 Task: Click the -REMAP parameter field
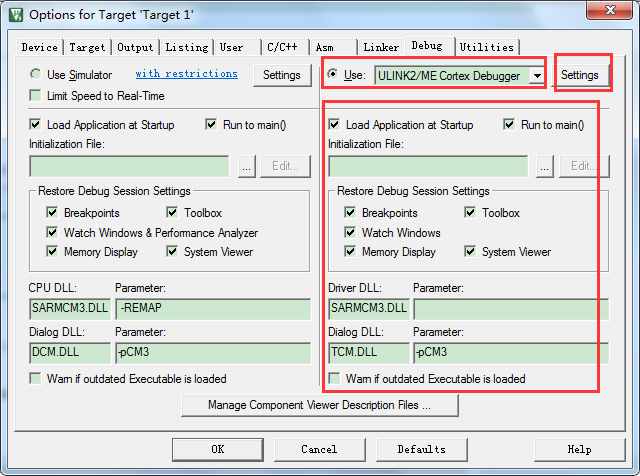(213, 308)
